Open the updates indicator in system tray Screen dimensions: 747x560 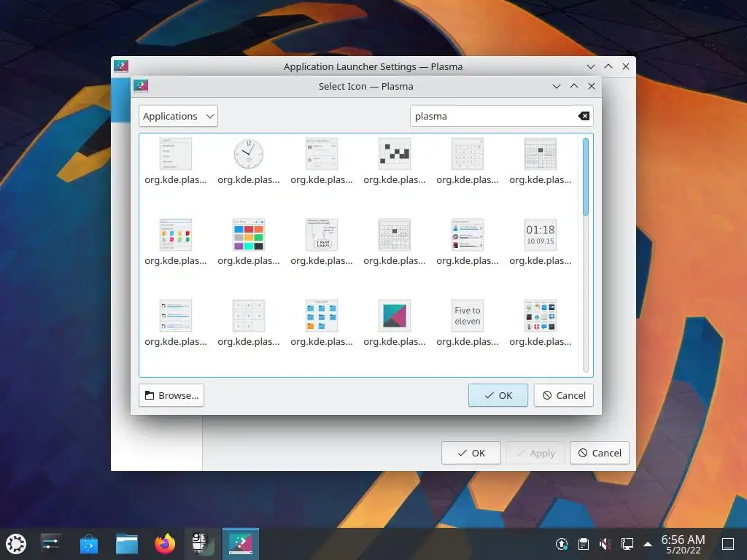[562, 544]
